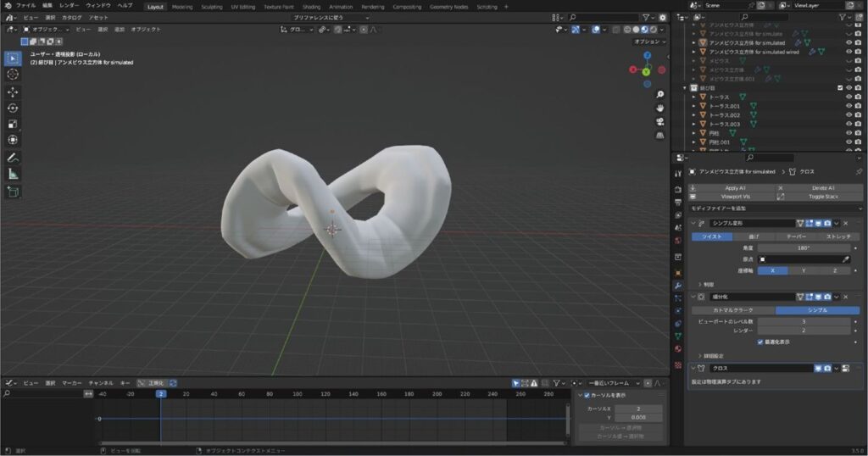The height and width of the screenshot is (456, 868).
Task: Open the ファイル menu
Action: tap(25, 6)
